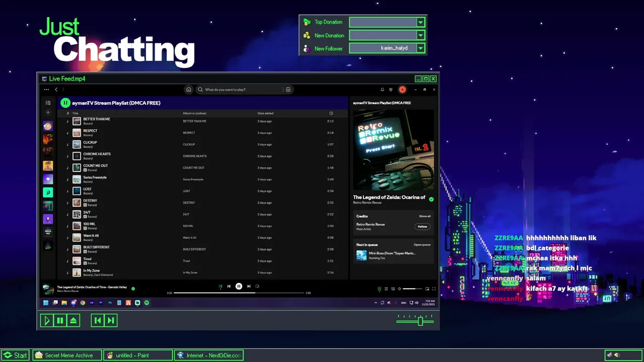The width and height of the screenshot is (644, 362).
Task: Open Friend Activity people icon
Action: point(391,89)
